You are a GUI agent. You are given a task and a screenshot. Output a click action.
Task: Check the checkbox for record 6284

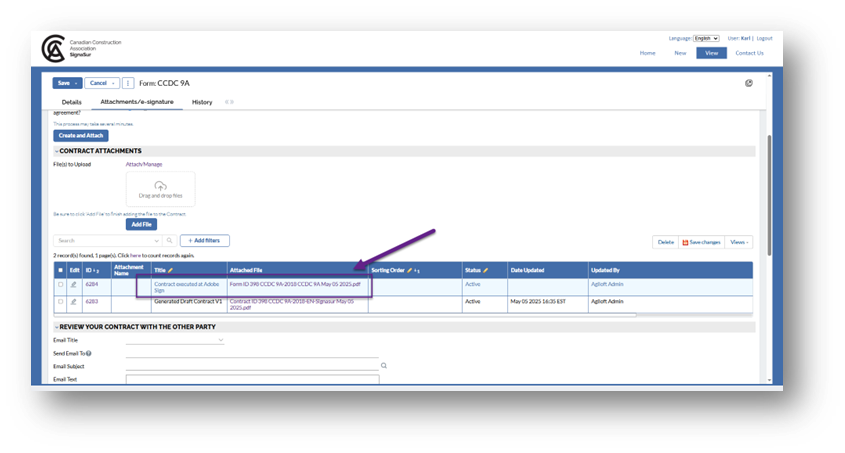(61, 285)
